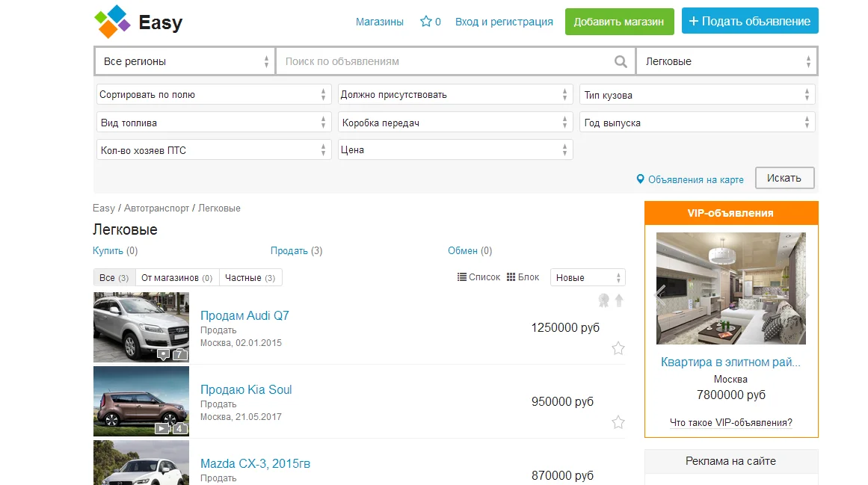Image resolution: width=868 pixels, height=485 pixels.
Task: Expand Кол-во хозяев ПТС dropdown
Action: point(214,150)
